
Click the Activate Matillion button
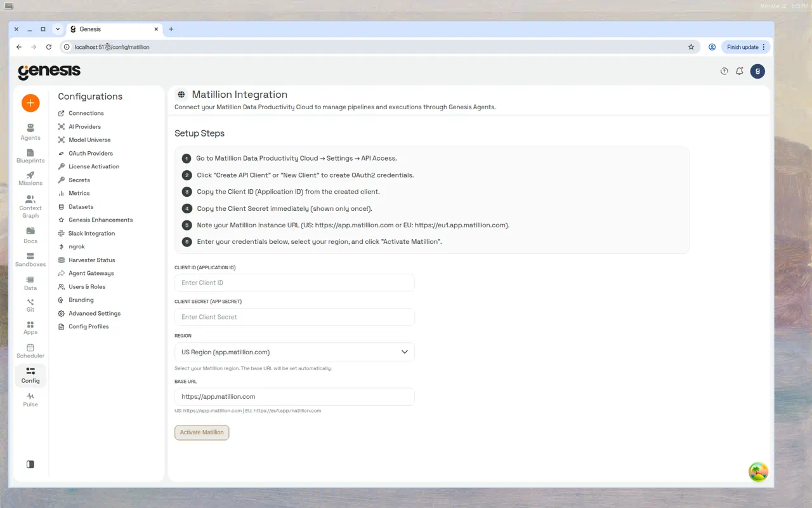tap(202, 432)
